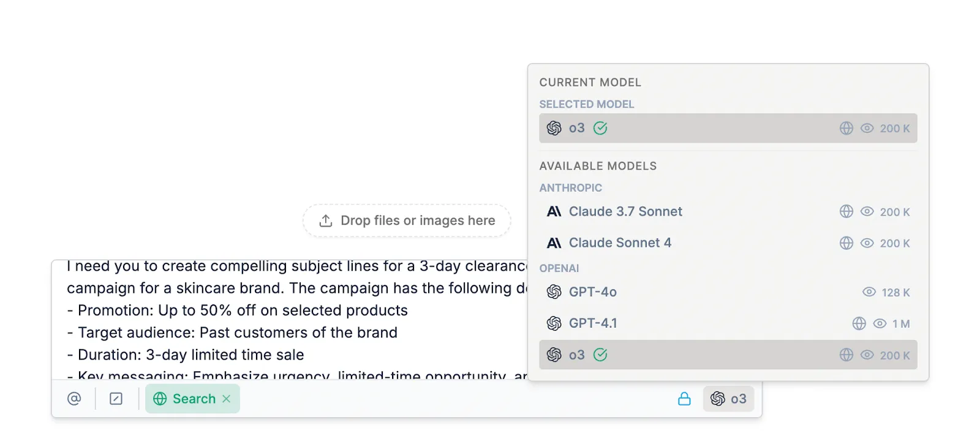980x433 pixels.
Task: Click 200 K label on Claude Sonnet 4 row
Action: pos(895,244)
